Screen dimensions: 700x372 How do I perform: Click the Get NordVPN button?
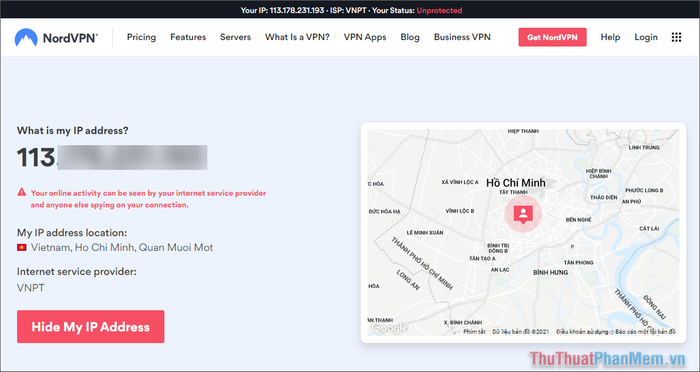pyautogui.click(x=552, y=37)
